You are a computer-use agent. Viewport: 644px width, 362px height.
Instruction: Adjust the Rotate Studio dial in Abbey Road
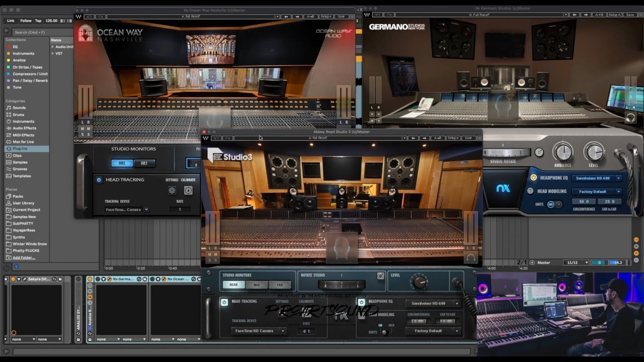pyautogui.click(x=342, y=285)
